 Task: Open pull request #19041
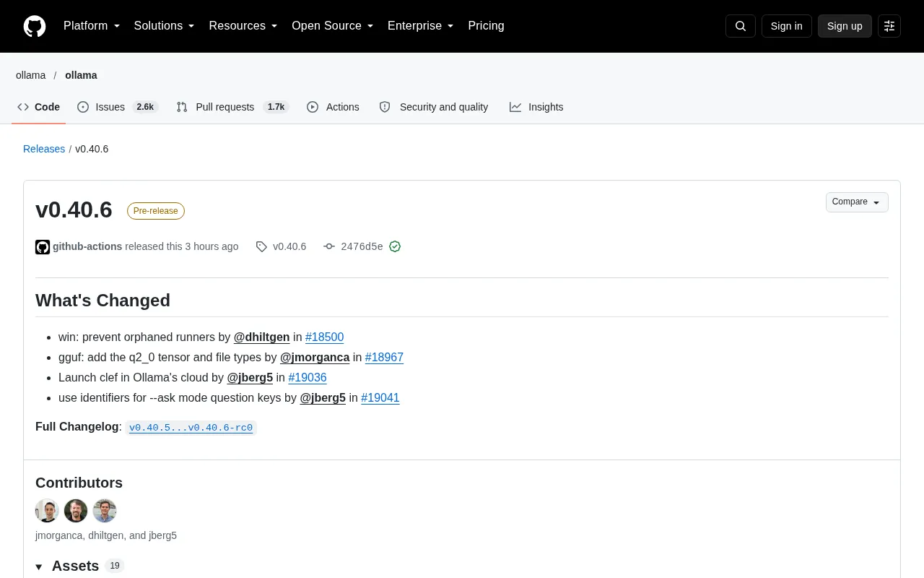pos(380,398)
